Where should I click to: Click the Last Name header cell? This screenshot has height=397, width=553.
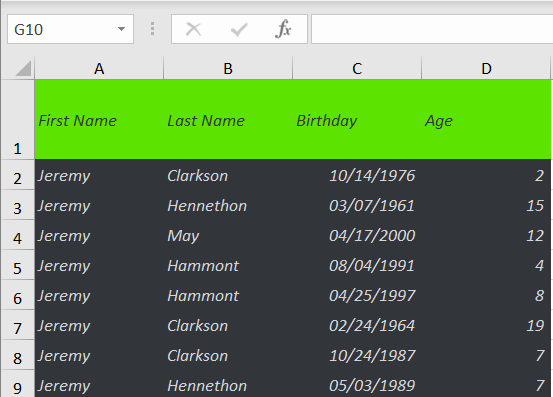[228, 120]
